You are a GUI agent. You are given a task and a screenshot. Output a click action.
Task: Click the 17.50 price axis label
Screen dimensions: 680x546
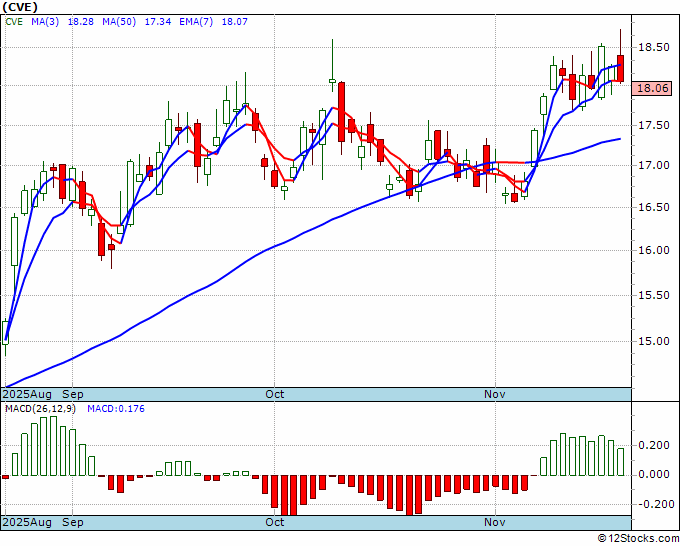pyautogui.click(x=653, y=126)
